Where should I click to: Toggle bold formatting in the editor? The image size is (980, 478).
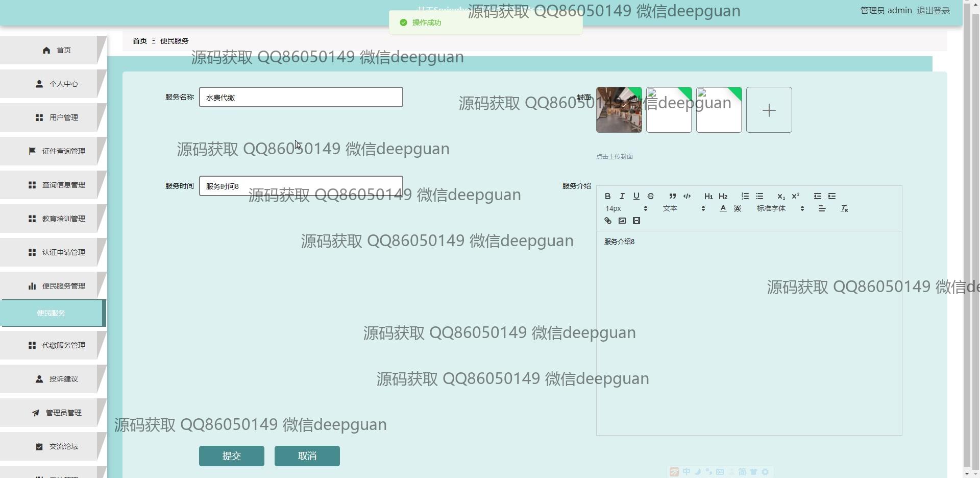(607, 196)
